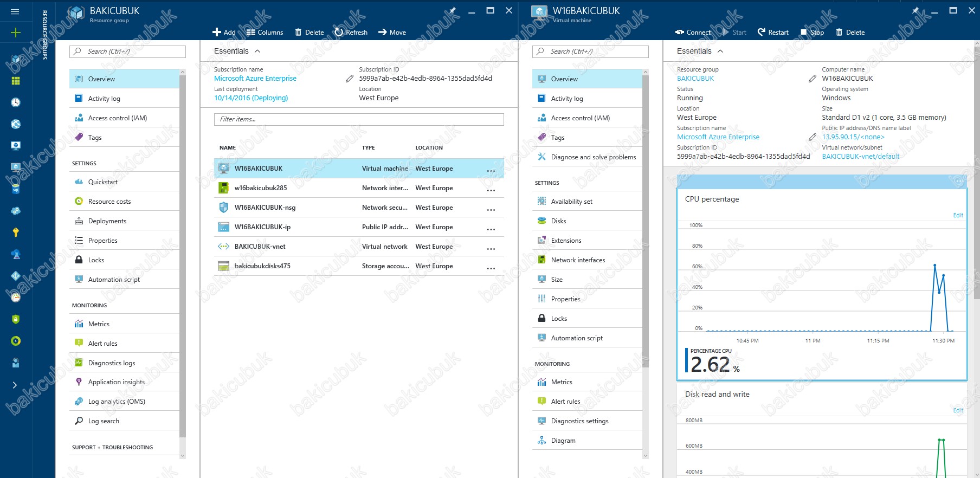Open Network interfaces in VM settings
This screenshot has width=980, height=478.
[x=587, y=260]
